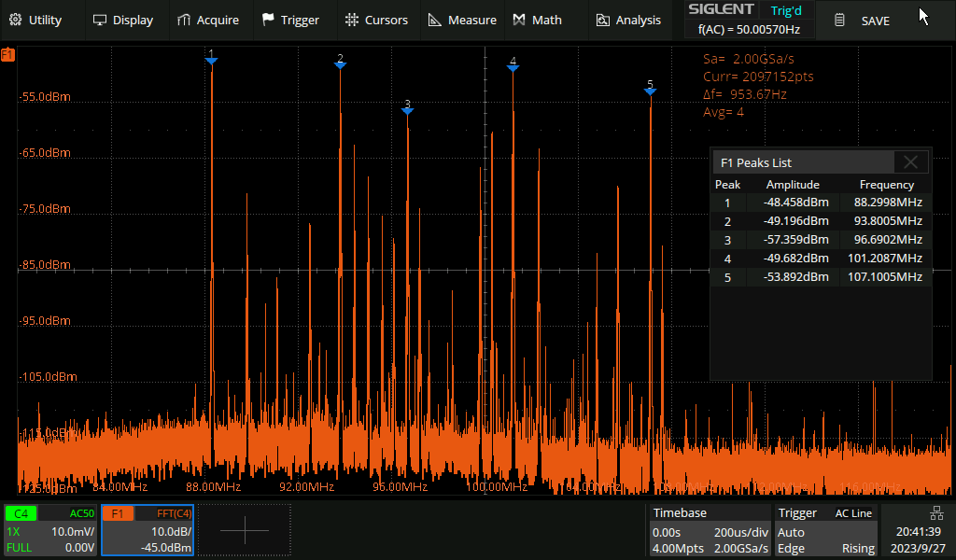Open the Math menu

pyautogui.click(x=537, y=20)
